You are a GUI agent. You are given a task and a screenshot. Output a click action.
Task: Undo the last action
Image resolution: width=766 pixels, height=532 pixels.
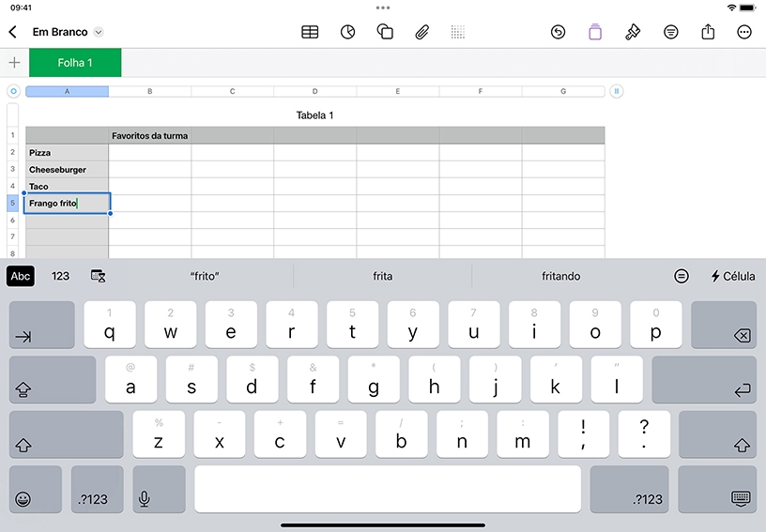(558, 32)
